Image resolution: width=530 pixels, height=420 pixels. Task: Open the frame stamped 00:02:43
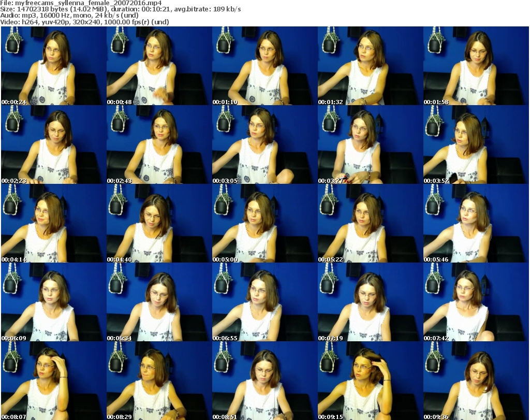pyautogui.click(x=159, y=144)
